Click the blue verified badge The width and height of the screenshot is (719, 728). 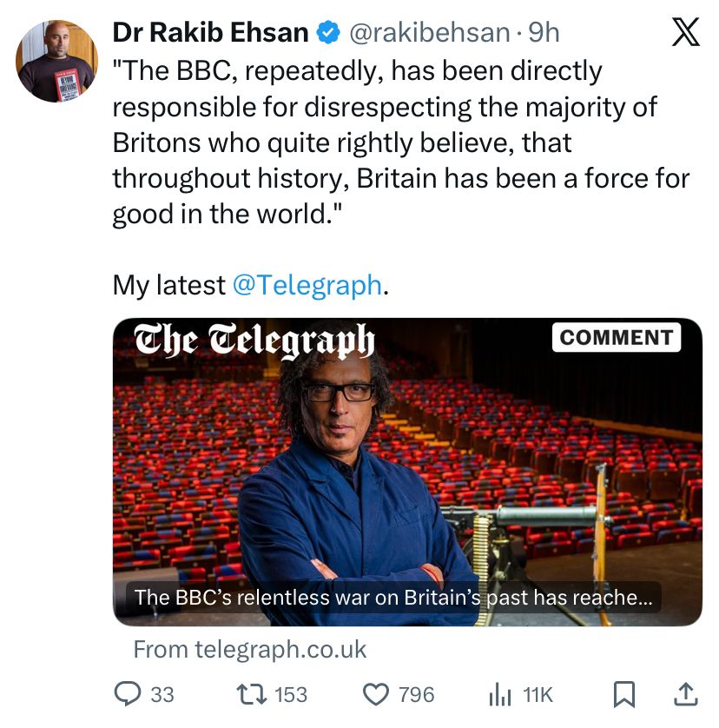coord(328,33)
